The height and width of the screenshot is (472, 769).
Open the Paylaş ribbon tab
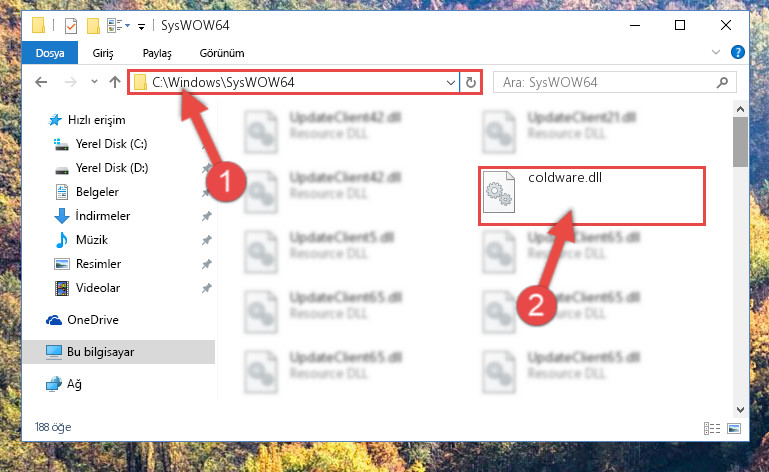[157, 53]
